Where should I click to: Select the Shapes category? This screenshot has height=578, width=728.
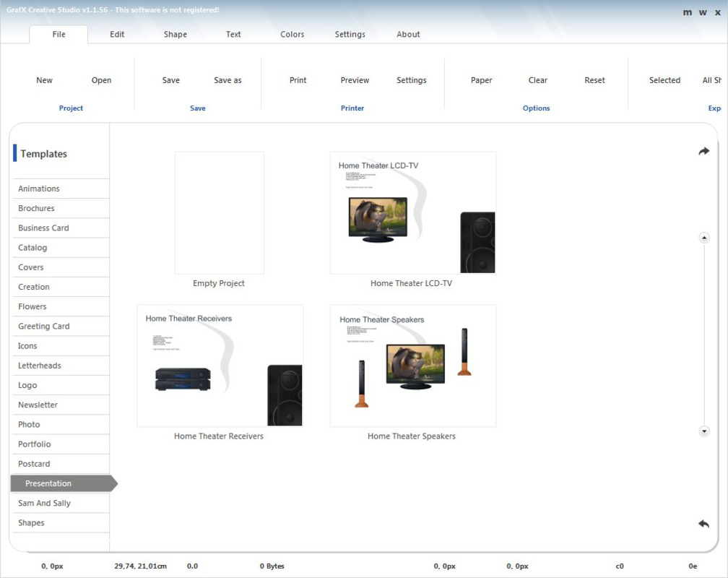61,523
